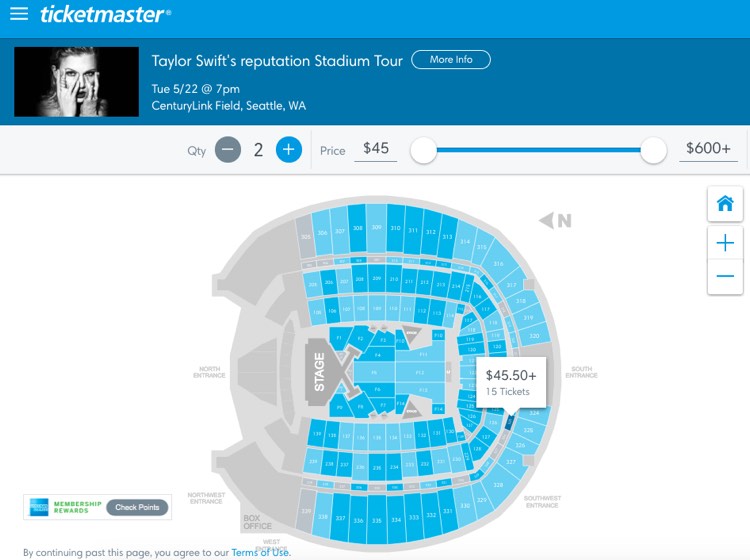
Task: Decrease ticket quantity with minus button
Action: (x=228, y=150)
